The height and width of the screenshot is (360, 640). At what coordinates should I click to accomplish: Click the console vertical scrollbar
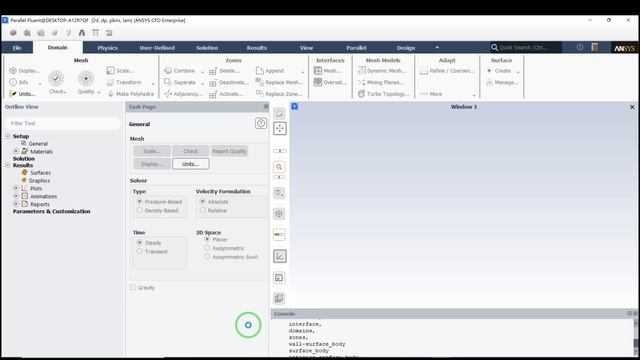pyautogui.click(x=635, y=337)
